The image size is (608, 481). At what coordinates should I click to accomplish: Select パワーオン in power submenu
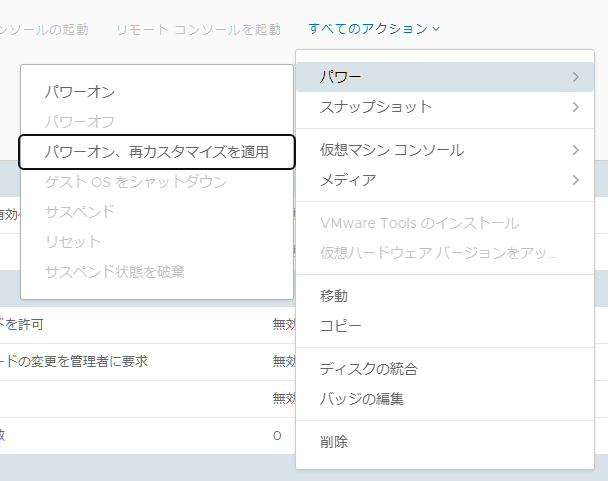(x=157, y=92)
